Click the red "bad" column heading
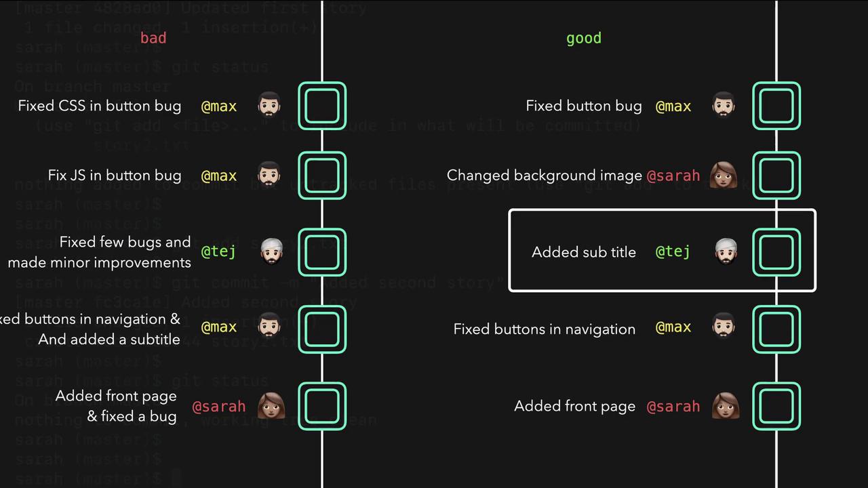The width and height of the screenshot is (868, 488). point(153,38)
